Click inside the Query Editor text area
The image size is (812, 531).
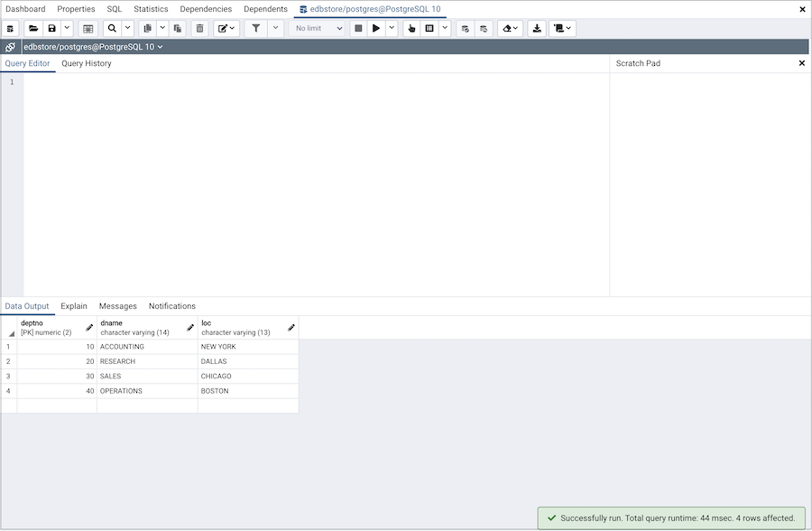[x=316, y=181]
